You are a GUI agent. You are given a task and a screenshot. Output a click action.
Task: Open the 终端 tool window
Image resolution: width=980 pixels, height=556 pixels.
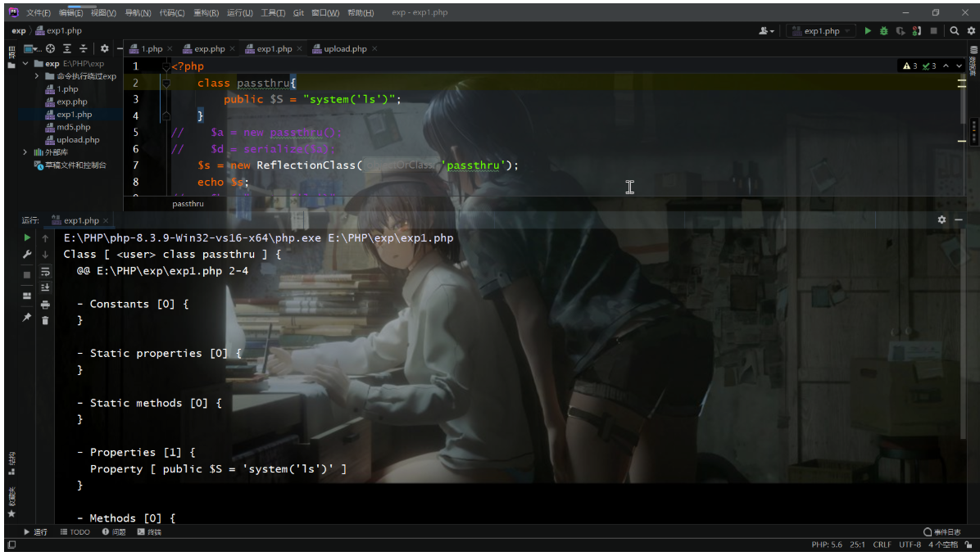[x=149, y=532]
